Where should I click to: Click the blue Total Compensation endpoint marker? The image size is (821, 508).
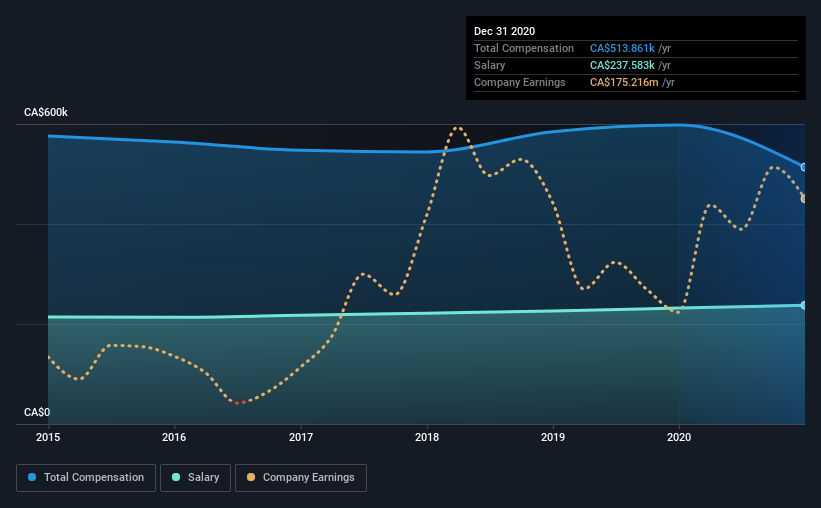click(804, 167)
